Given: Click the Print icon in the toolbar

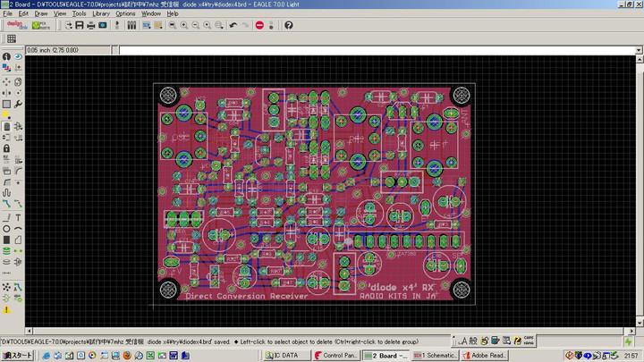Looking at the screenshot, I should (x=89, y=25).
